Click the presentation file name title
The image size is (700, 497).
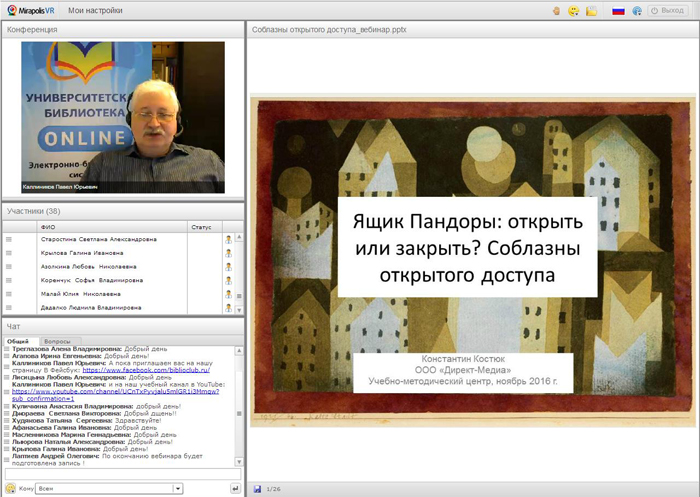point(329,30)
